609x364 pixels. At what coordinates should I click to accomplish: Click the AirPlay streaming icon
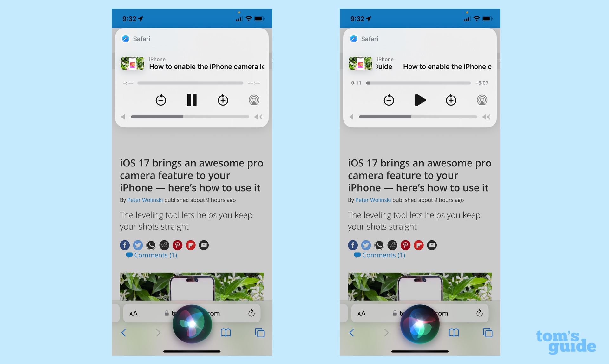(253, 101)
